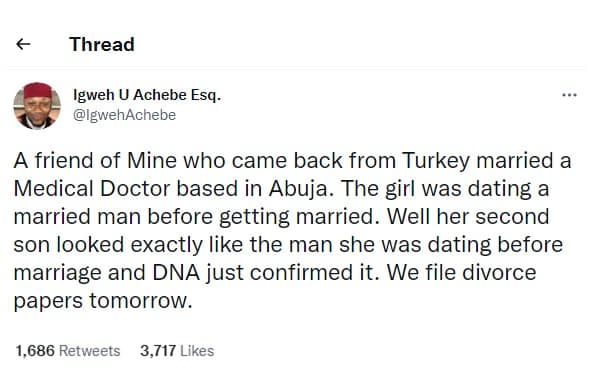Viewport: 602px width, 379px height.
Task: Click the word "Abuja" in the tweet
Action: (x=297, y=189)
